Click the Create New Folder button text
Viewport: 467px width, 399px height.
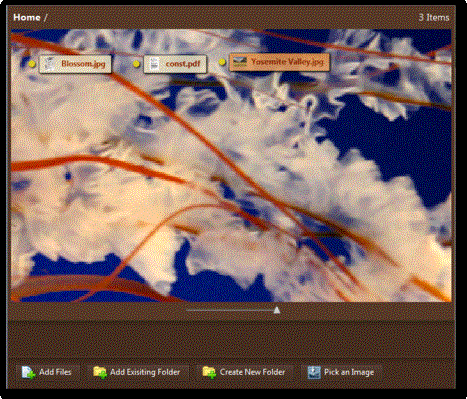(252, 372)
